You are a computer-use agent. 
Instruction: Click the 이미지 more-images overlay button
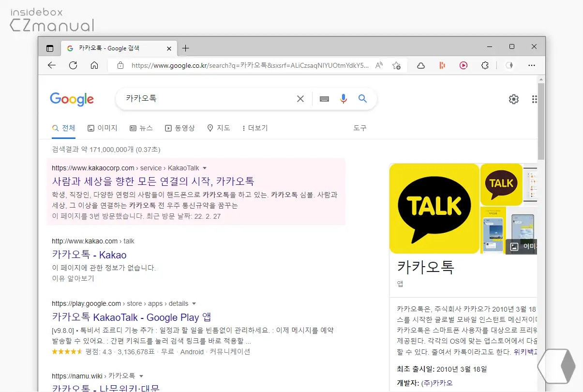click(522, 246)
